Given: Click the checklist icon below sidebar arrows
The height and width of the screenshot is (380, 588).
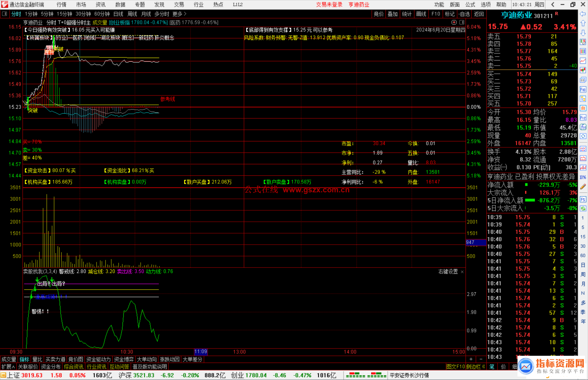Looking at the screenshot, I should [583, 42].
